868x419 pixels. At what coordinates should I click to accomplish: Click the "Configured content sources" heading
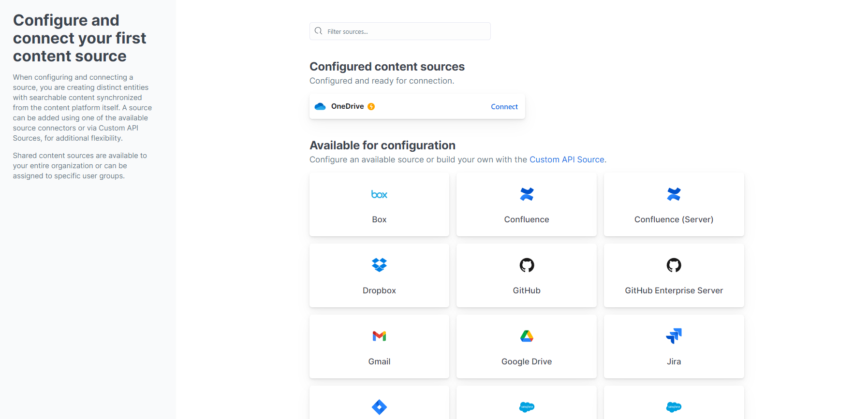[x=387, y=67]
